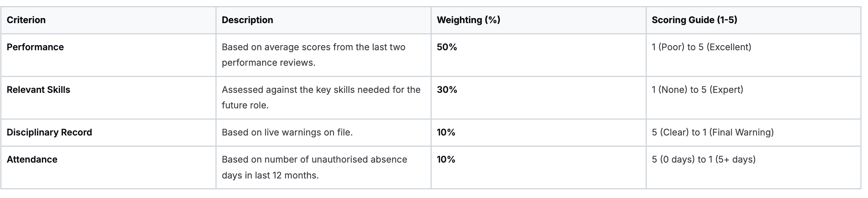The width and height of the screenshot is (868, 198).
Task: Click the Criterion column header
Action: [26, 20]
